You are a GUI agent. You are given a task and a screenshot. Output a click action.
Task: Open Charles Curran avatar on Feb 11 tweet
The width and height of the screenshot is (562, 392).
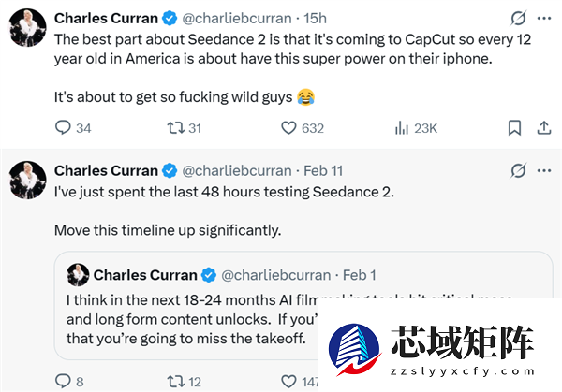[28, 180]
